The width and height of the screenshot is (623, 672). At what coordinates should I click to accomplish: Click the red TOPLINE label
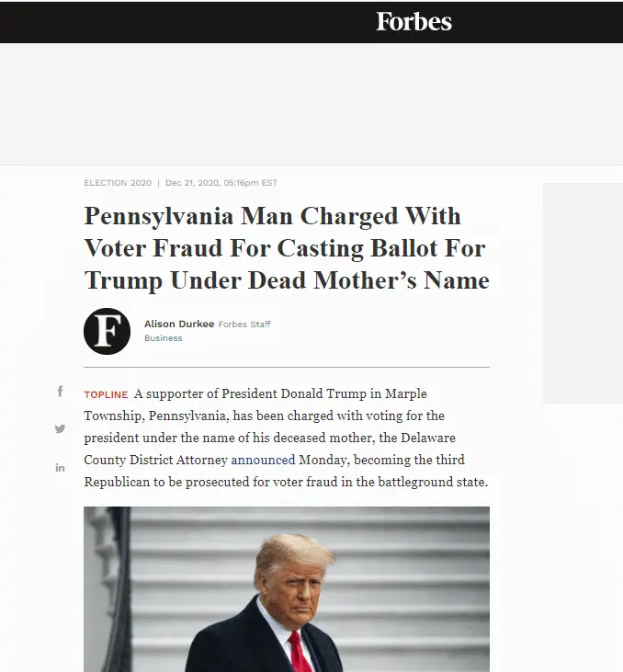[x=106, y=394]
